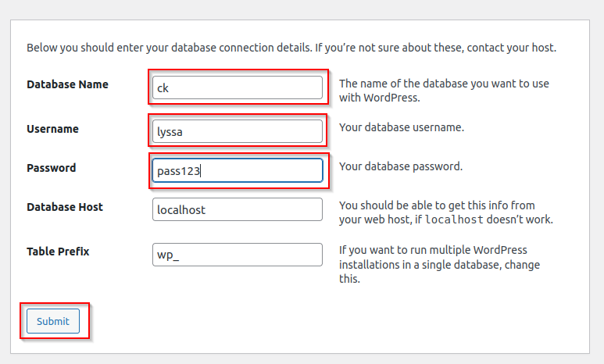Click the Database Host label

(x=65, y=207)
